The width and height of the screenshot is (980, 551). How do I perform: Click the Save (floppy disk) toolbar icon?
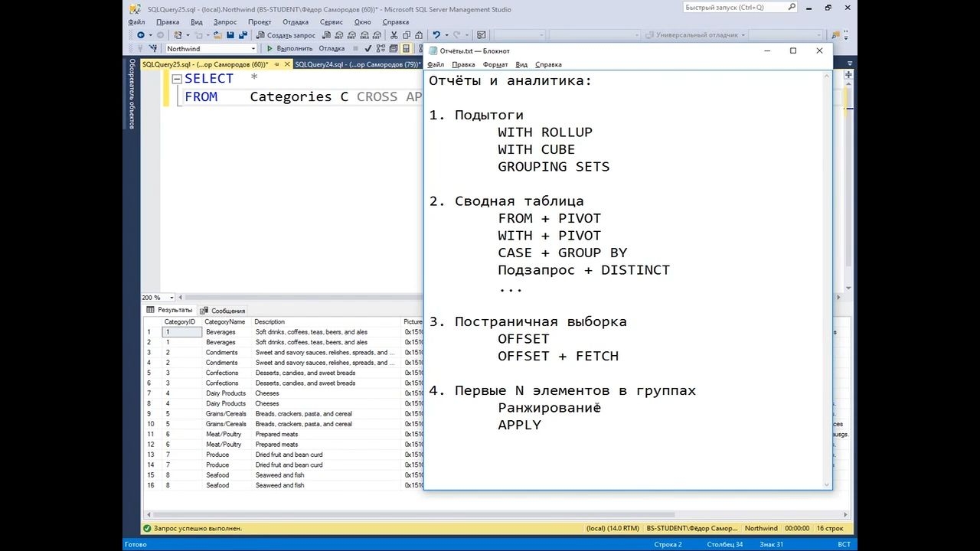(x=230, y=35)
